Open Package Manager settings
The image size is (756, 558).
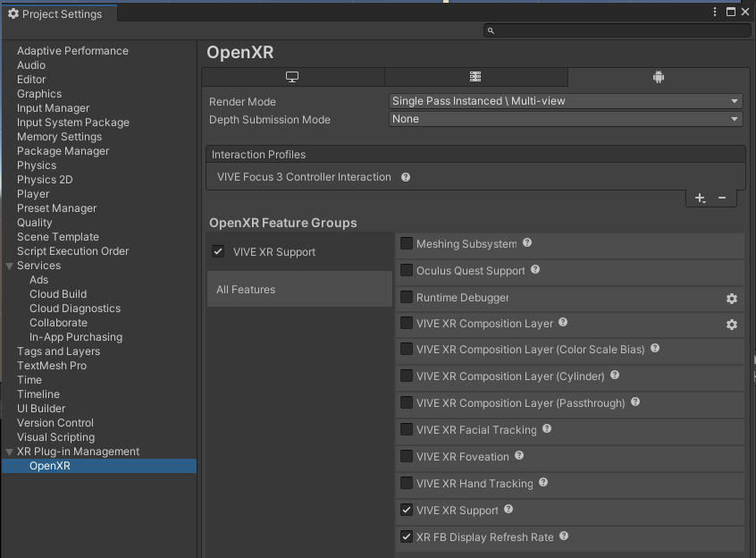click(x=63, y=151)
